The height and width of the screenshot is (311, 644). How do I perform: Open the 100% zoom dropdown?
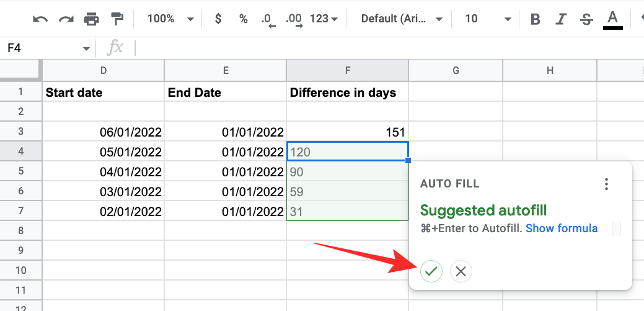click(x=170, y=19)
